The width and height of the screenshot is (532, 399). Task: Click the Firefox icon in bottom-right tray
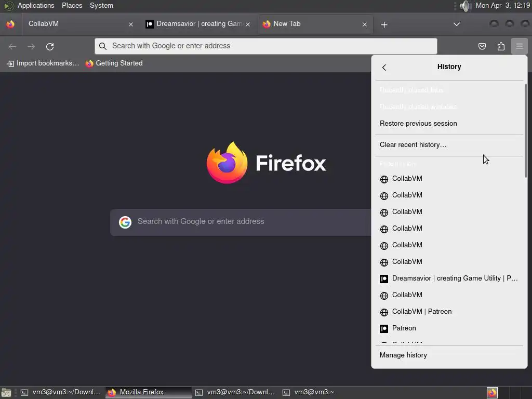coord(492,393)
